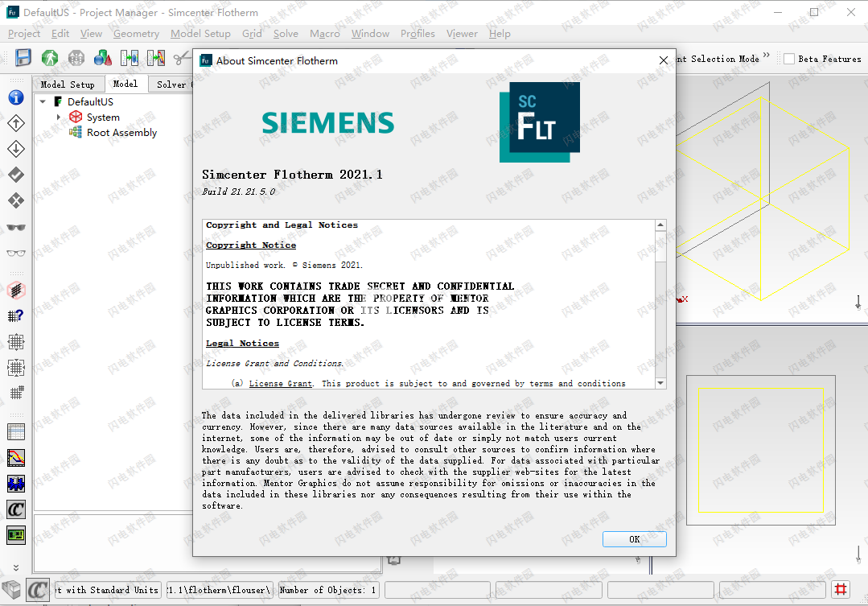Viewport: 868px width, 606px height.
Task: Show hidden toolbar items via overflow chevron
Action: tap(767, 56)
